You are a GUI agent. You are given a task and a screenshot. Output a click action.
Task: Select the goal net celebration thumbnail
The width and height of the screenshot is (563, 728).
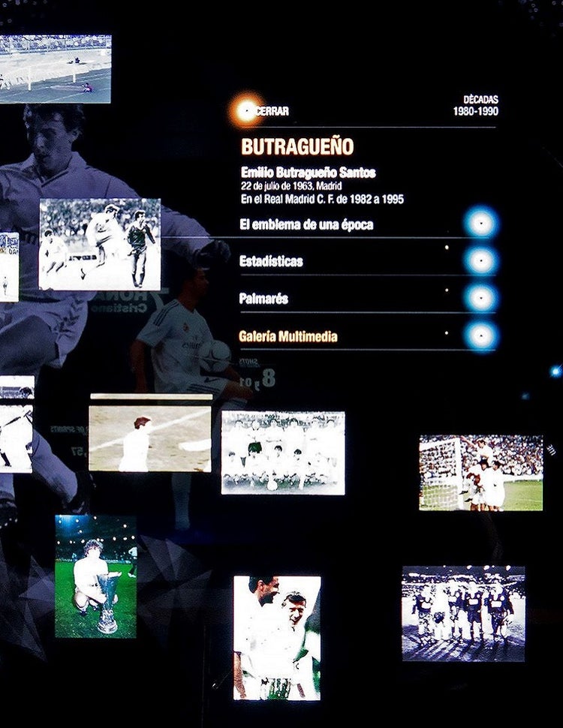click(x=480, y=473)
